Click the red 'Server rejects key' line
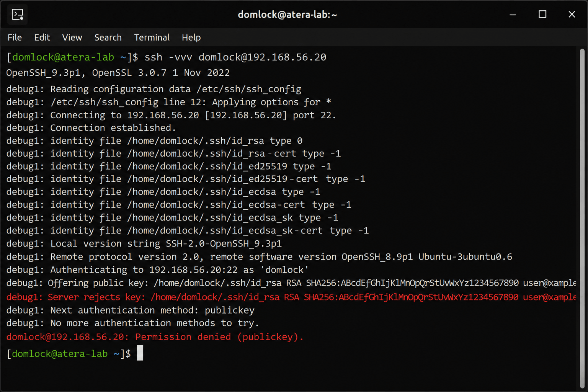The height and width of the screenshot is (392, 588). click(x=291, y=297)
